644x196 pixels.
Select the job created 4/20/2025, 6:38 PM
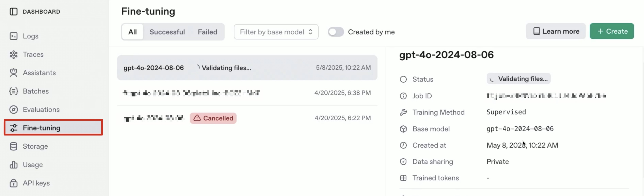pos(247,93)
